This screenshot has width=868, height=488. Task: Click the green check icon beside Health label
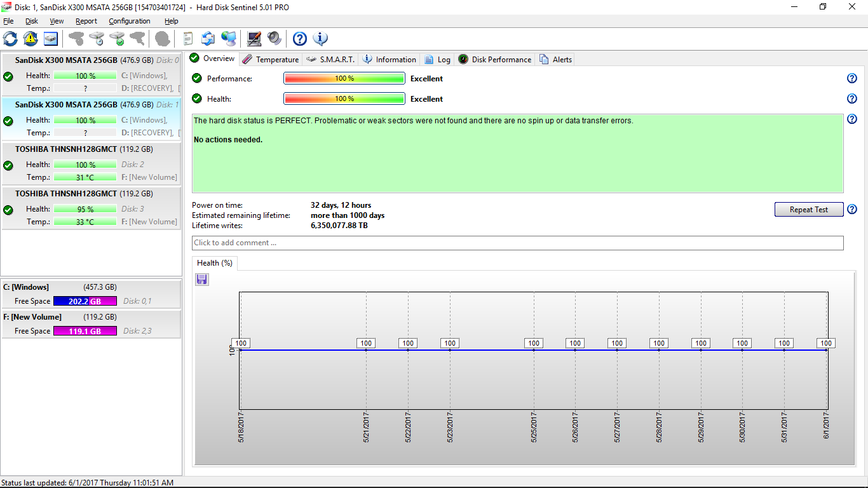(197, 98)
